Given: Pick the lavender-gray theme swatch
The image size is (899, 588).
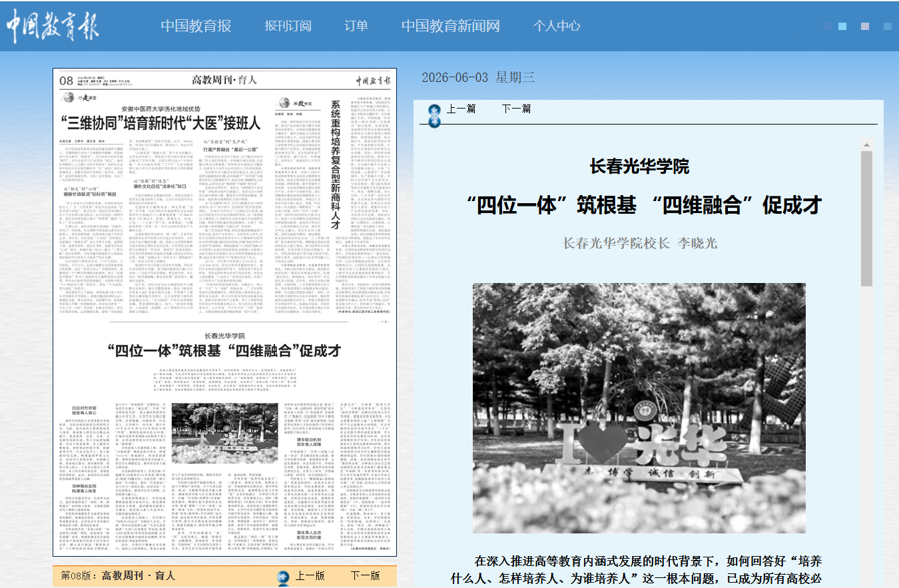Looking at the screenshot, I should point(865,27).
